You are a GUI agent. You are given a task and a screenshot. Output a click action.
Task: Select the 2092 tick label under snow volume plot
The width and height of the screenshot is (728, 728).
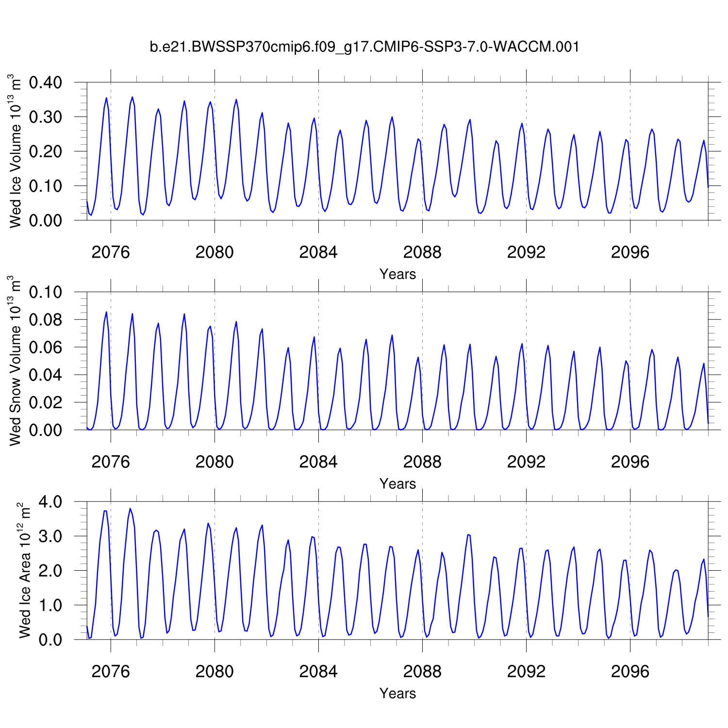[526, 462]
